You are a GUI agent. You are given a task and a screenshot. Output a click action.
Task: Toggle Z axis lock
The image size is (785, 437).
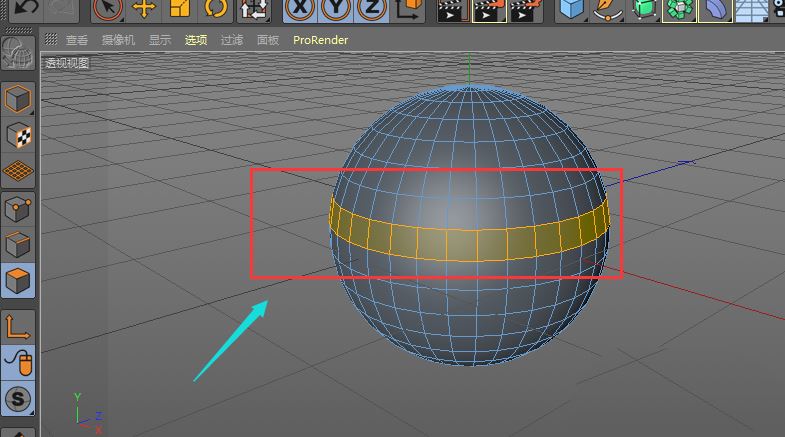pyautogui.click(x=371, y=9)
